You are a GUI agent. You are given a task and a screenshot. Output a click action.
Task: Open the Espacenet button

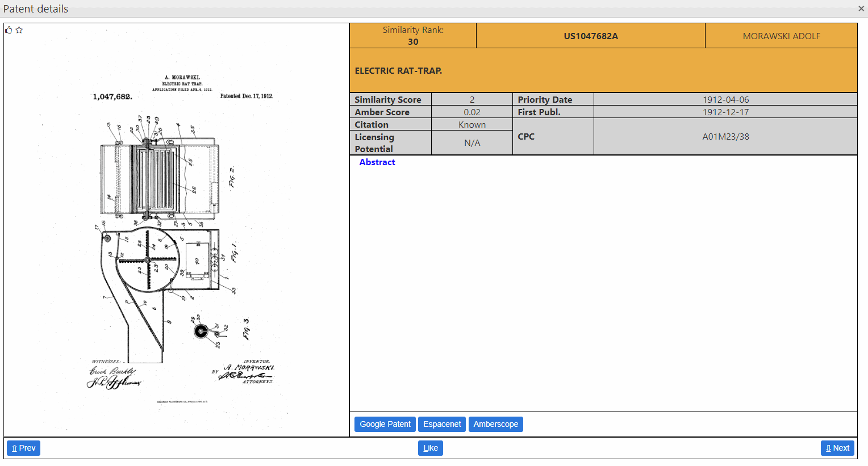(442, 424)
